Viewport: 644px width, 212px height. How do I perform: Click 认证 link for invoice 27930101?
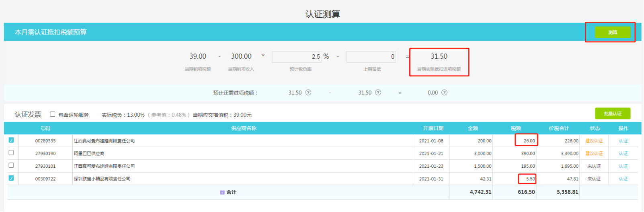(623, 166)
